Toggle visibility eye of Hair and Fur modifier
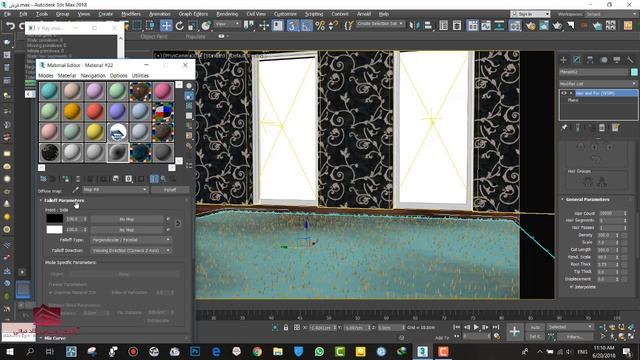This screenshot has height=360, width=640. click(564, 93)
